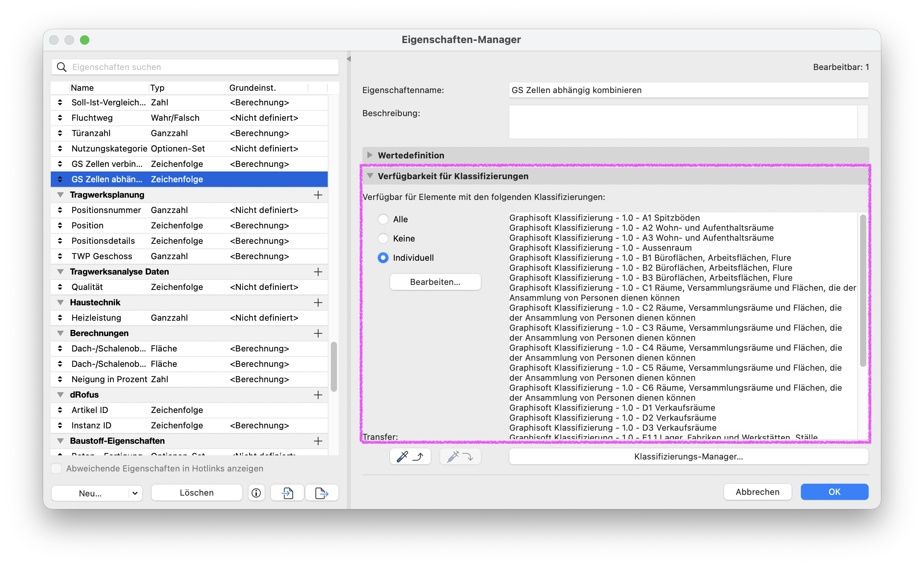Click reorder handle of TWP Geschoss row
Image resolution: width=924 pixels, height=566 pixels.
60,256
